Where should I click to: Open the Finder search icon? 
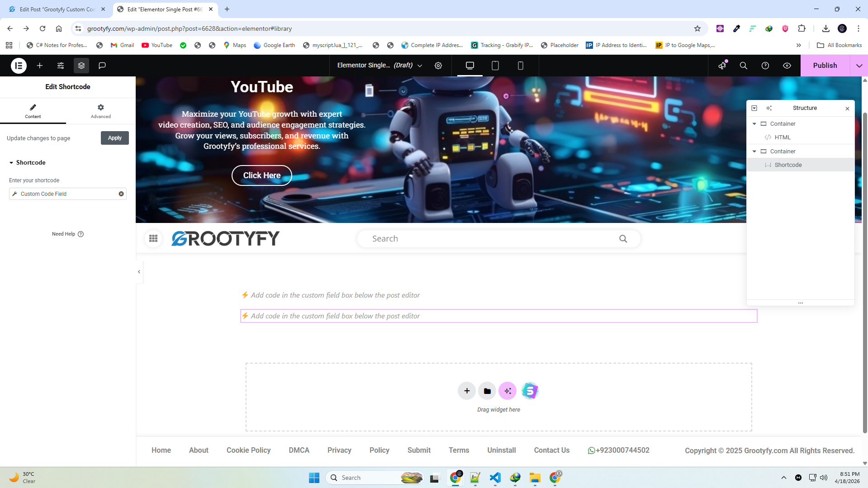click(x=743, y=66)
